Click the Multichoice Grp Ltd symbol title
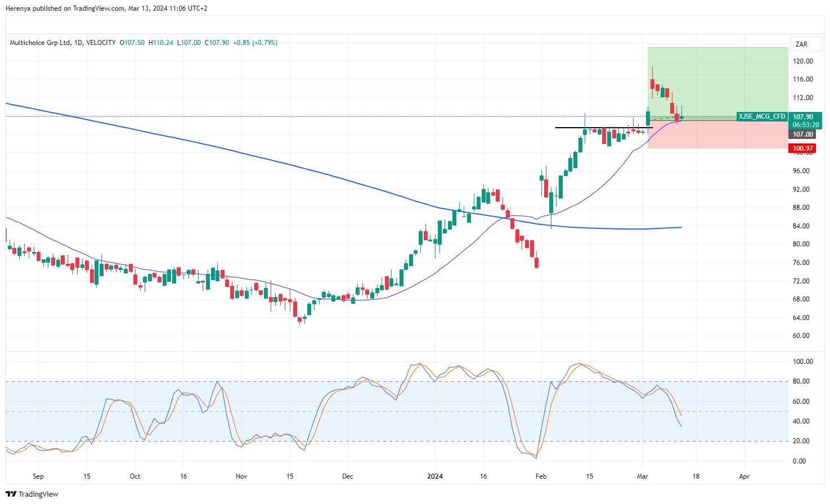Image resolution: width=830 pixels, height=504 pixels. pos(41,43)
